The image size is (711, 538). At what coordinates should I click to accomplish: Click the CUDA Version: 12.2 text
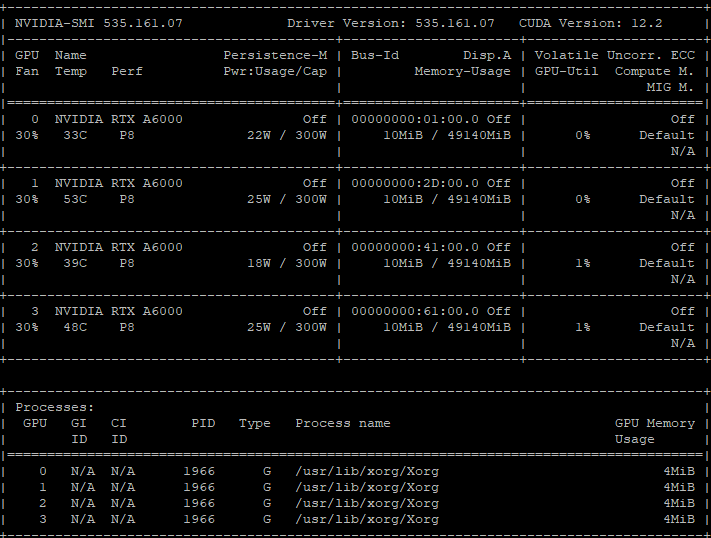(x=590, y=23)
